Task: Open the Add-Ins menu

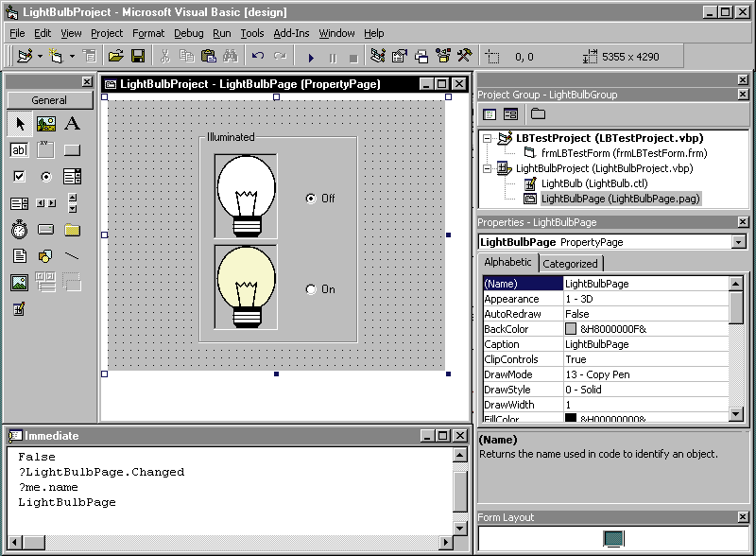Action: tap(291, 33)
